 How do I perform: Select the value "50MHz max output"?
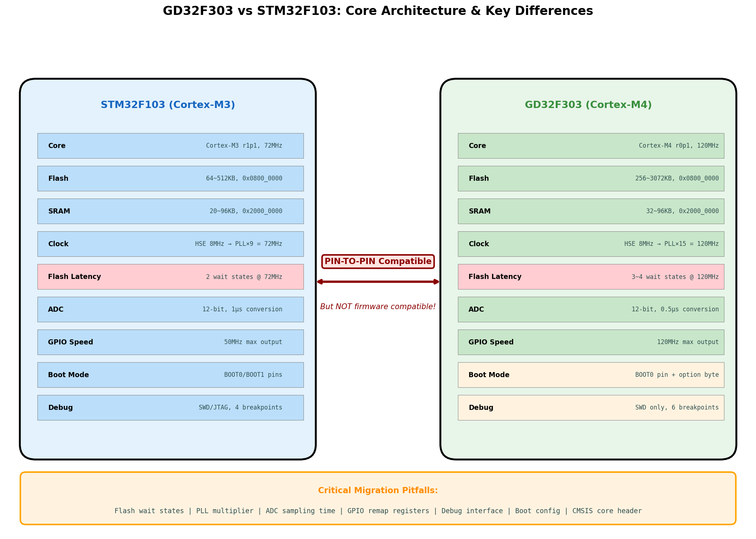253,342
